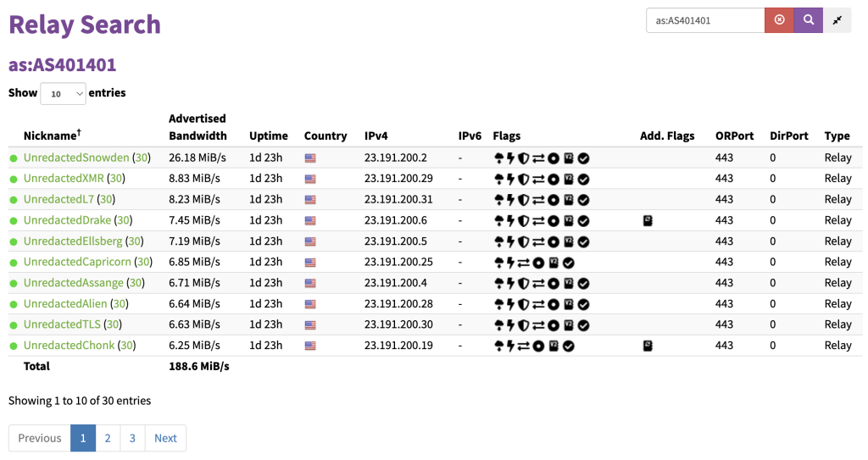The image size is (868, 460).
Task: Click the purple magnifier search button
Action: [x=808, y=20]
